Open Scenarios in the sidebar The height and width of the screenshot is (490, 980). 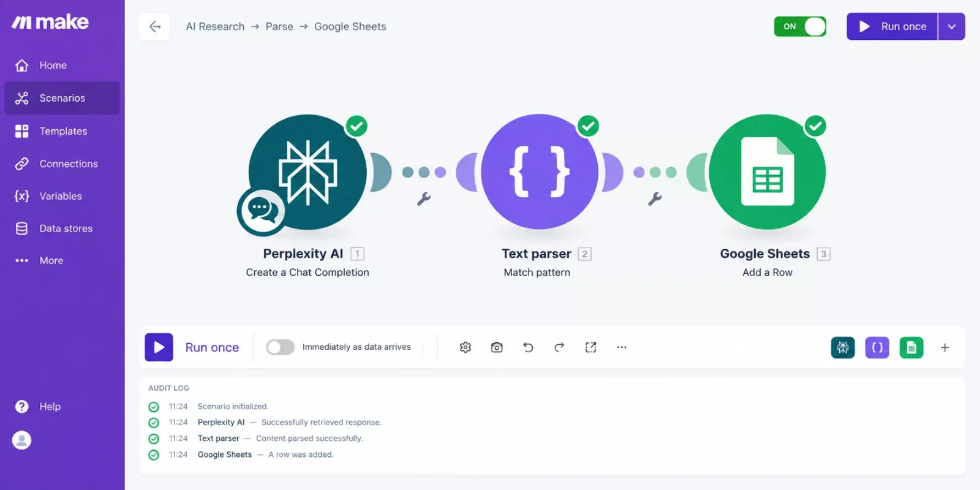62,98
